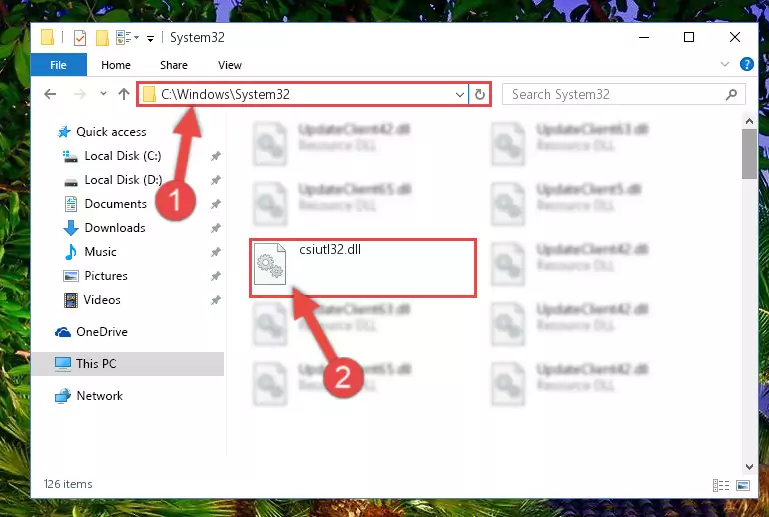
Task: Click the Downloads blue arrow icon
Action: pos(71,228)
